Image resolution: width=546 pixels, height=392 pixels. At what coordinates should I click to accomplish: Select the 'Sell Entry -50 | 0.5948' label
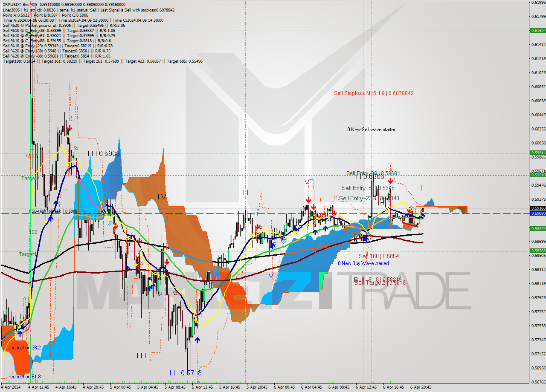pyautogui.click(x=368, y=188)
